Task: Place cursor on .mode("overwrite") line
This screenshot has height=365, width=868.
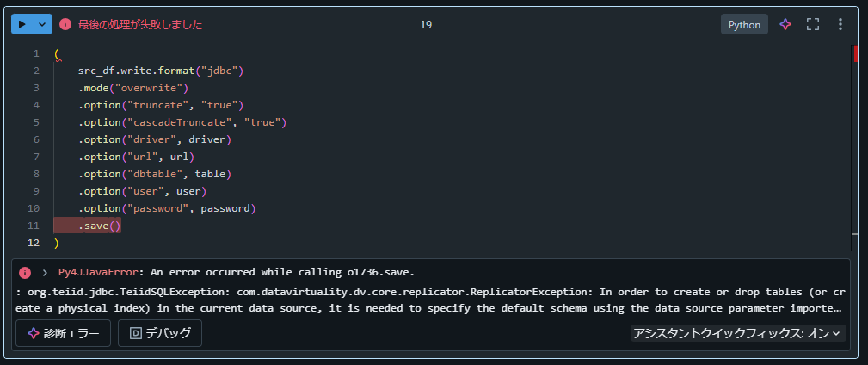Action: tap(133, 88)
